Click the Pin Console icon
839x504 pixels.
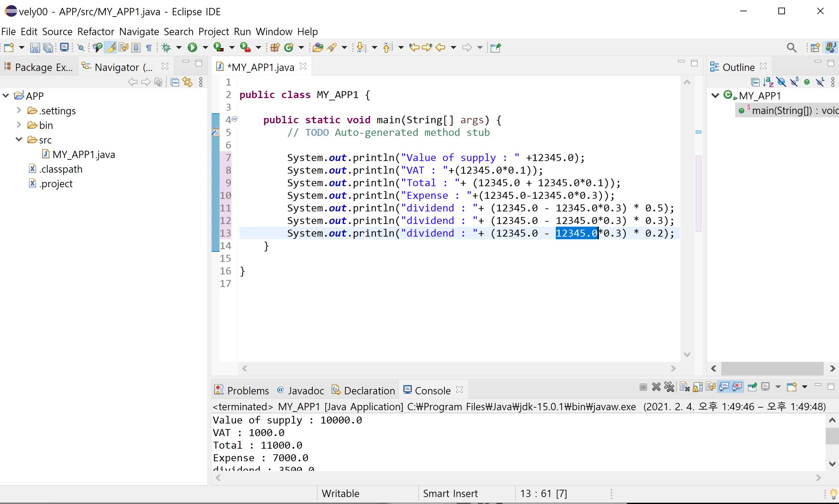coord(752,387)
